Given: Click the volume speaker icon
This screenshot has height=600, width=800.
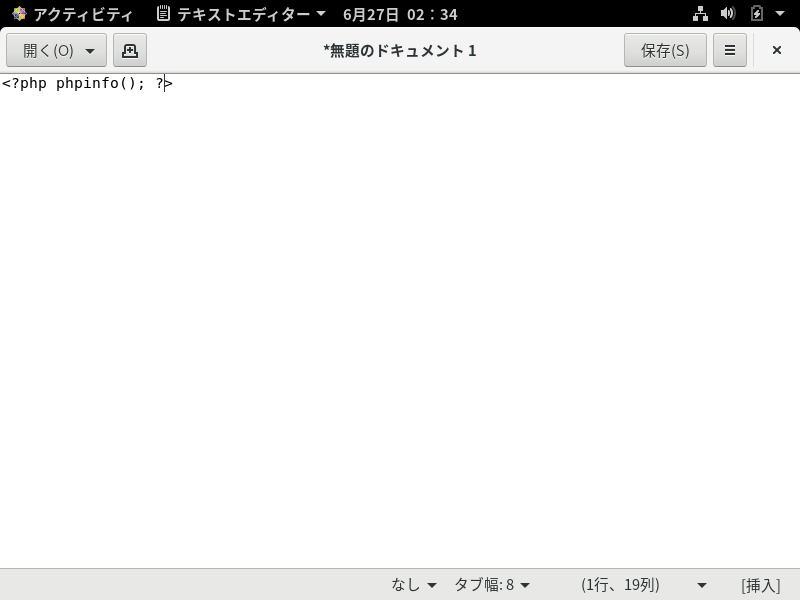Looking at the screenshot, I should click(727, 14).
